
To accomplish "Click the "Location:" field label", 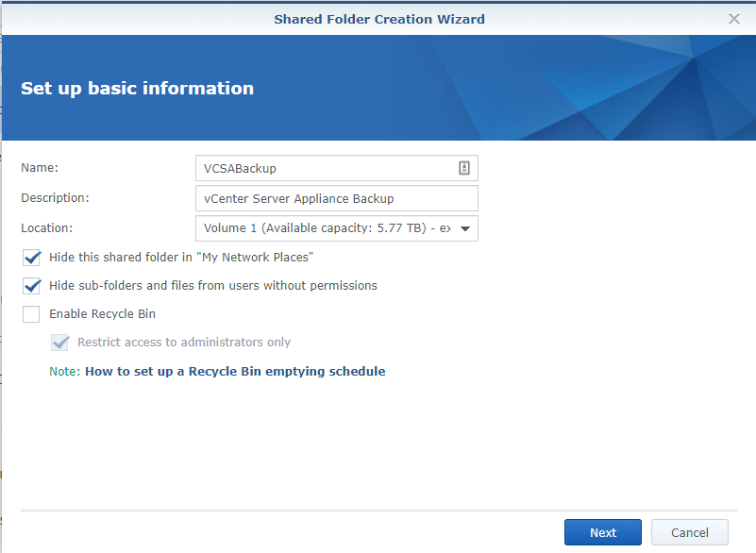I will [46, 228].
